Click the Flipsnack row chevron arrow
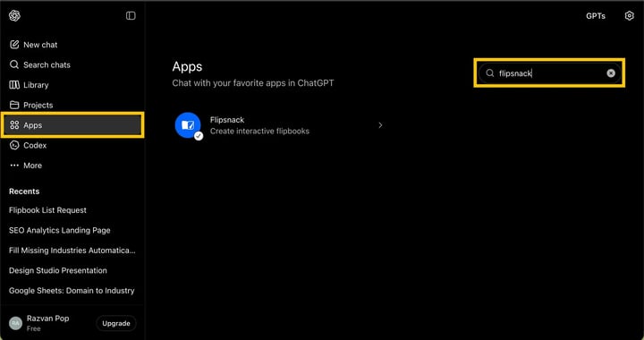 [x=380, y=125]
